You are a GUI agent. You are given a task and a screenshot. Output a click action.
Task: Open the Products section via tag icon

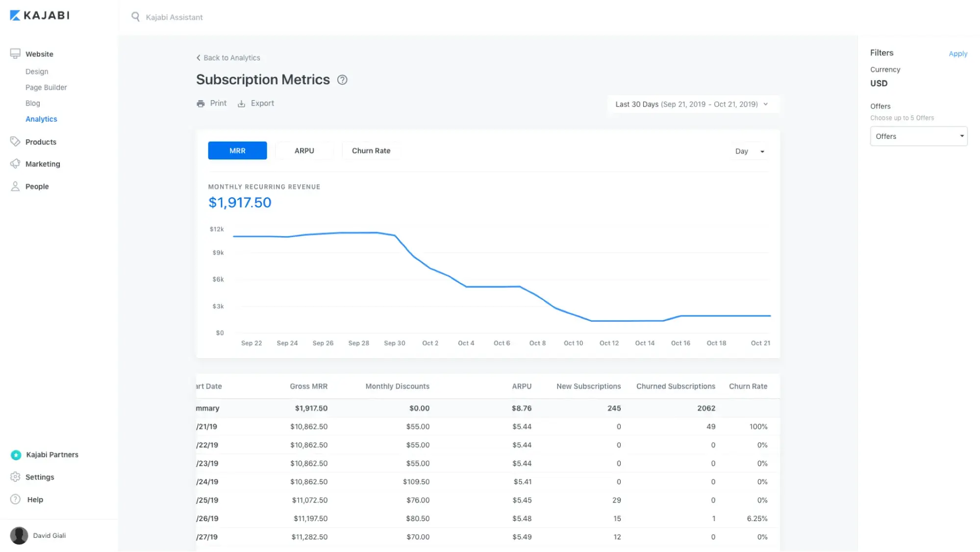(x=15, y=142)
